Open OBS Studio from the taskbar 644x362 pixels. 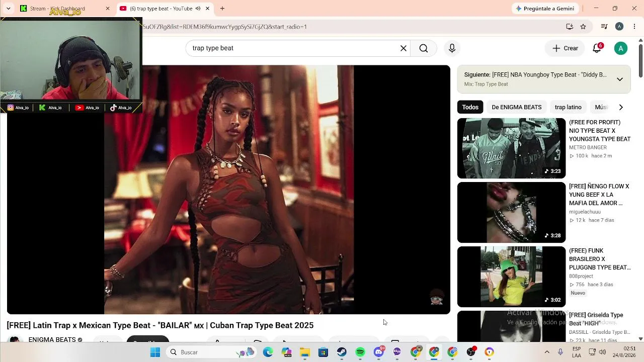pyautogui.click(x=471, y=352)
